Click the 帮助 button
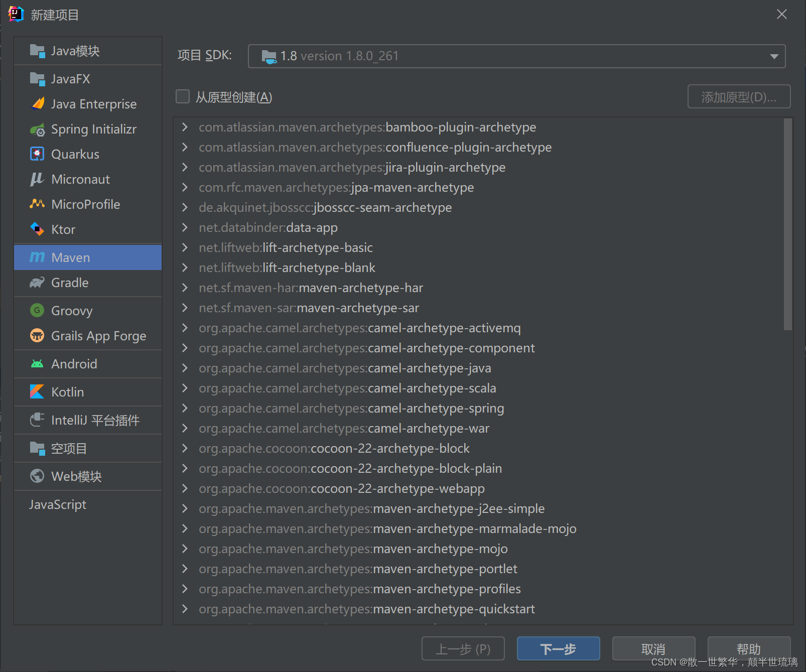The width and height of the screenshot is (806, 672). tap(749, 649)
